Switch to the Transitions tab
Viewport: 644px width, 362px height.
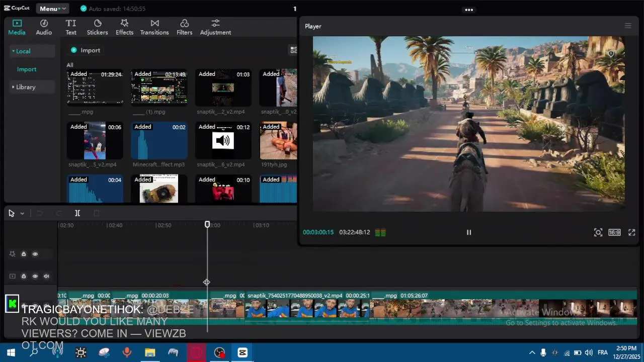pyautogui.click(x=154, y=27)
